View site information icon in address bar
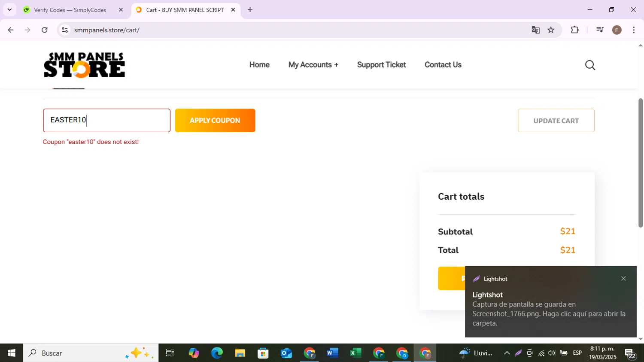The image size is (644, 362). coord(65,30)
